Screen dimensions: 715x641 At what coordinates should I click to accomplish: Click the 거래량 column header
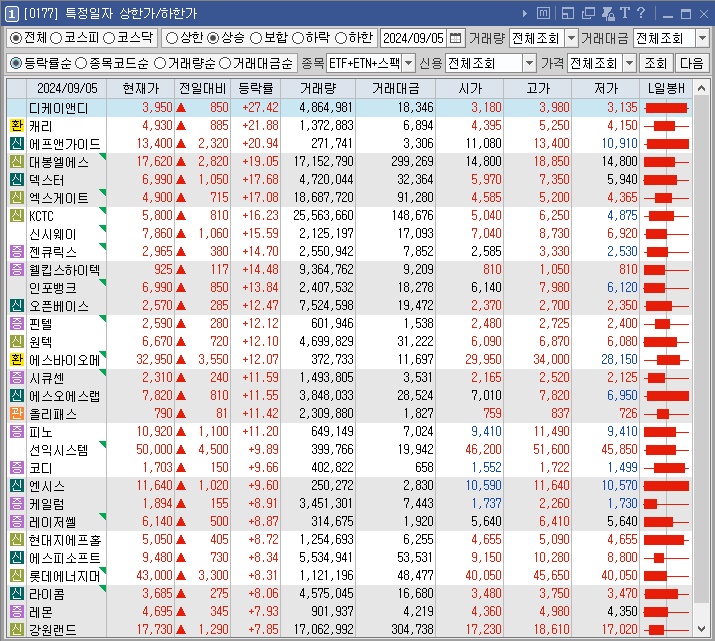[x=318, y=88]
